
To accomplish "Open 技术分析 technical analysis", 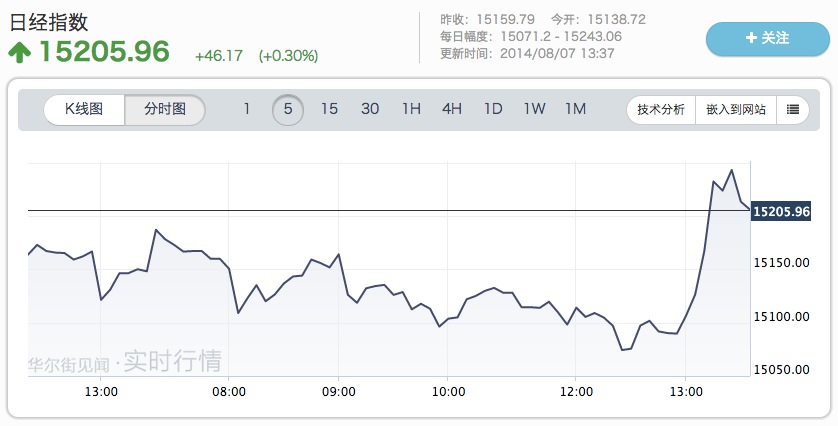I will pos(661,110).
